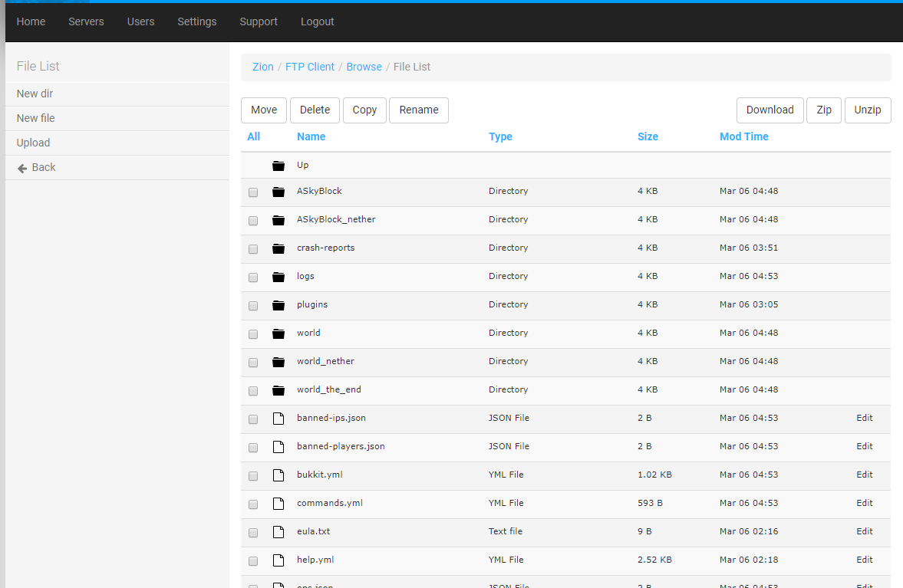Go to Settings in top navigation
903x588 pixels.
coord(196,21)
